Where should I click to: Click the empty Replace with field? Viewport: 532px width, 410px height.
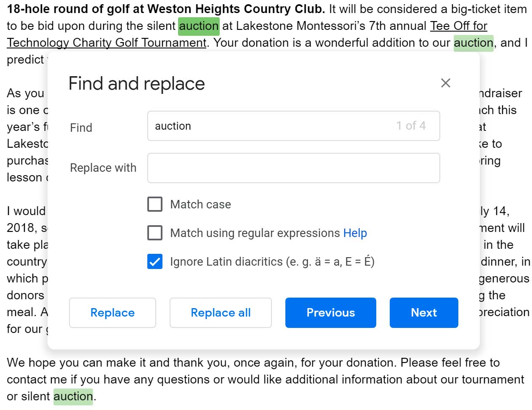[293, 168]
